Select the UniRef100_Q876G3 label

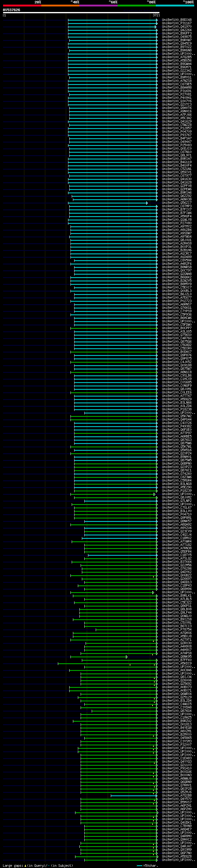177,440
